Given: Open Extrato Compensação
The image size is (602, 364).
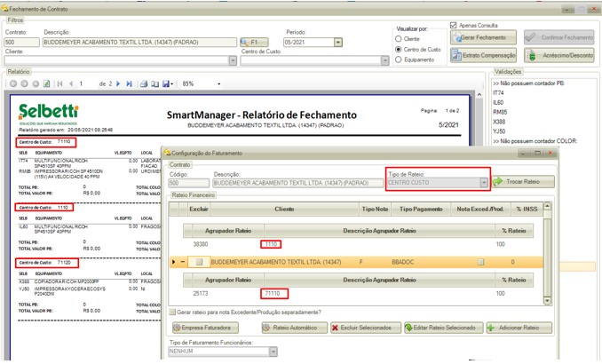Looking at the screenshot, I should tap(483, 55).
